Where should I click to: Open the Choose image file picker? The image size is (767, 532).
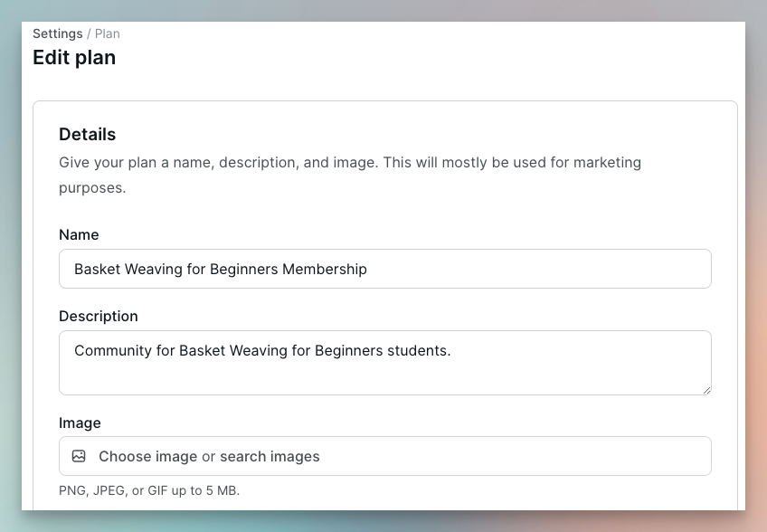(x=147, y=457)
